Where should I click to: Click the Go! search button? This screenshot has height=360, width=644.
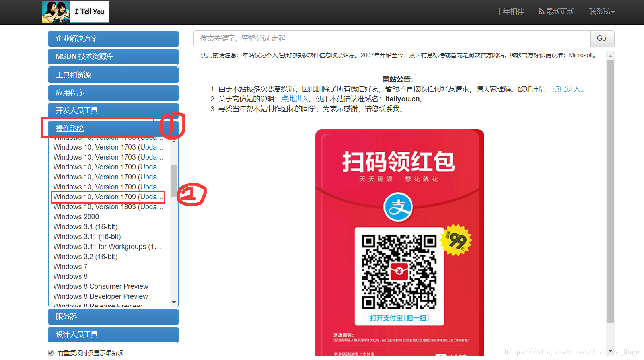click(602, 38)
